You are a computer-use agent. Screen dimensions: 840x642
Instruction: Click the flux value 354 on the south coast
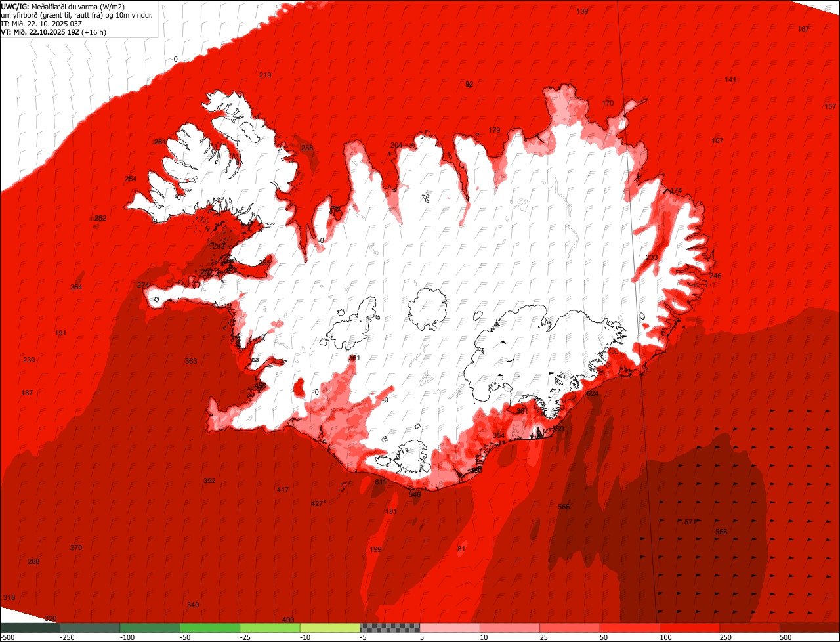coord(499,435)
